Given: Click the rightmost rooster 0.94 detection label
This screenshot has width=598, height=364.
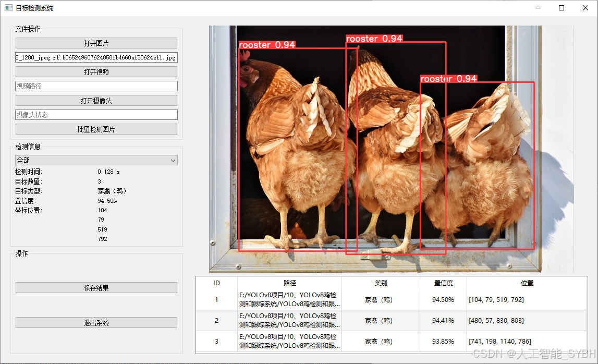Looking at the screenshot, I should pyautogui.click(x=448, y=79).
